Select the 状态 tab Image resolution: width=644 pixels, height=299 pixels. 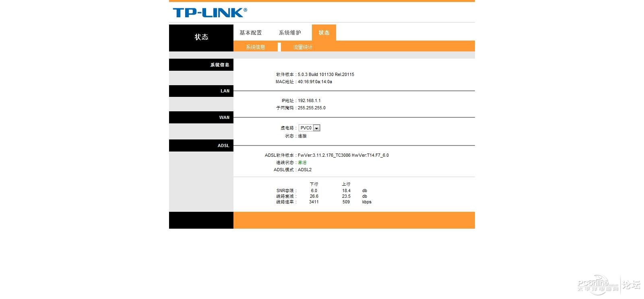point(324,33)
